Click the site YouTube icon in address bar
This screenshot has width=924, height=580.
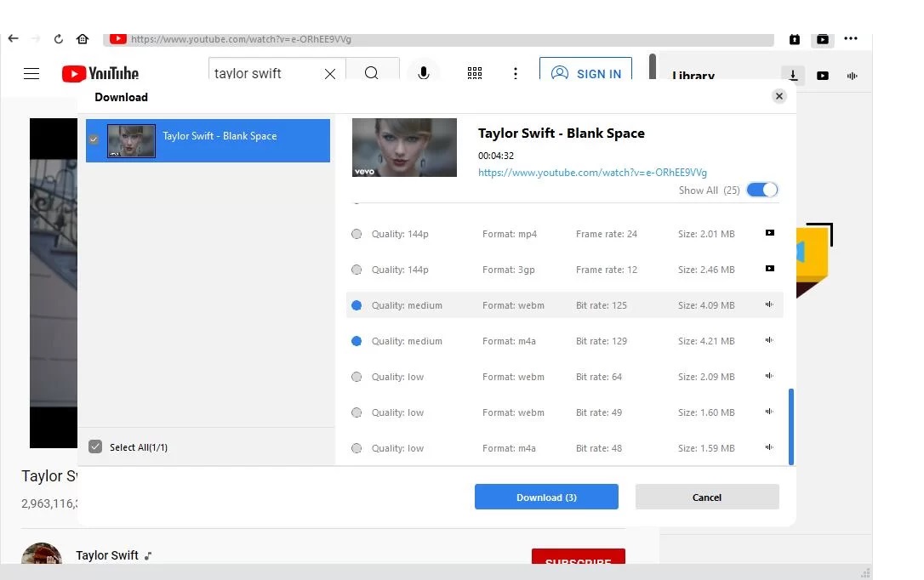(118, 39)
